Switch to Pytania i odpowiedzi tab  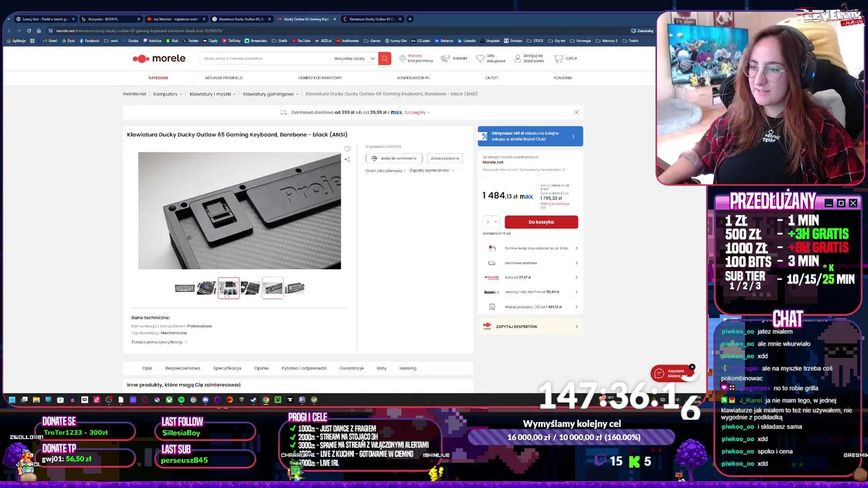[304, 368]
